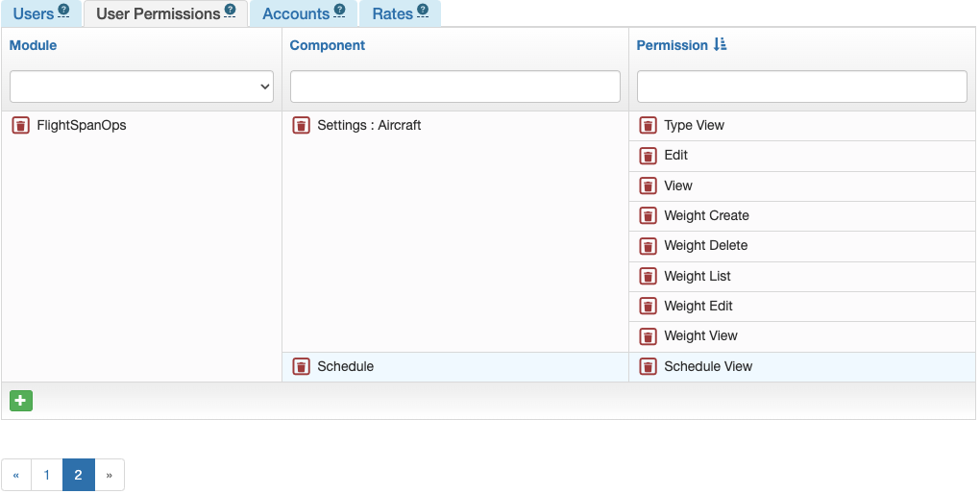Remove the Schedule View permission
980x494 pixels.
[649, 366]
